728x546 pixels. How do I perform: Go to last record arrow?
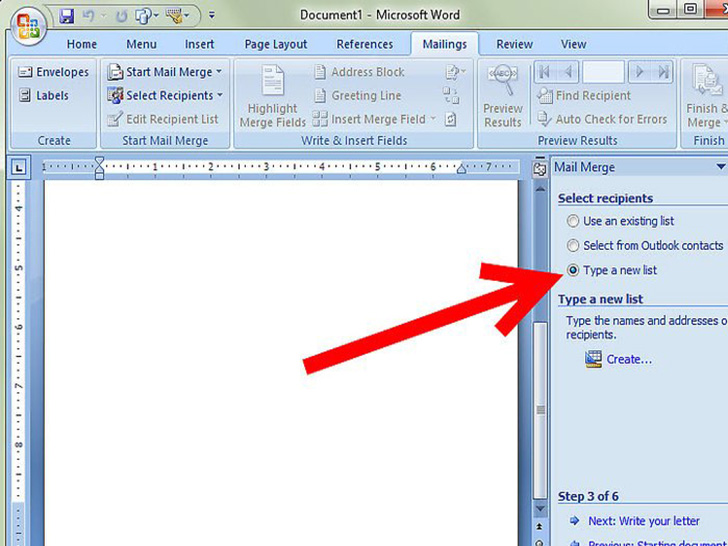663,72
